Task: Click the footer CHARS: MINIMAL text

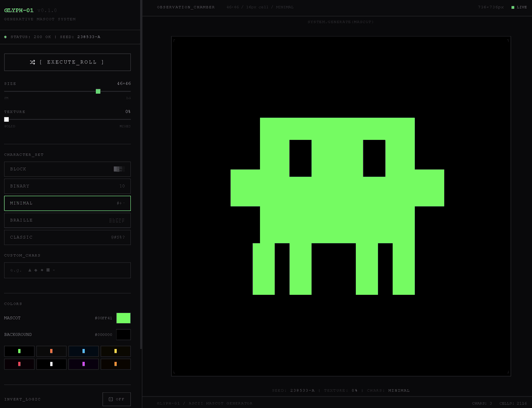Action: tap(388, 390)
